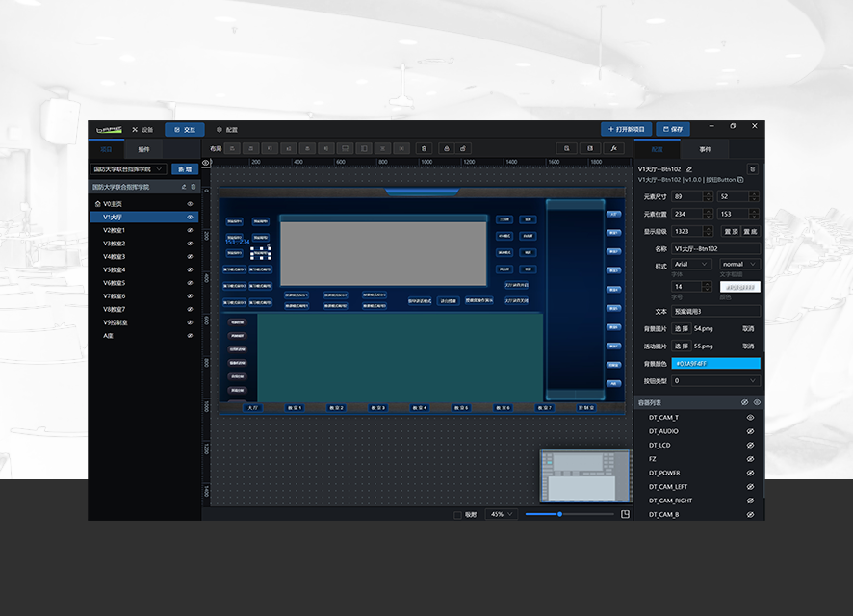This screenshot has width=853, height=616.
Task: Click the delete icon beside the Btn102 title
Action: click(x=752, y=168)
